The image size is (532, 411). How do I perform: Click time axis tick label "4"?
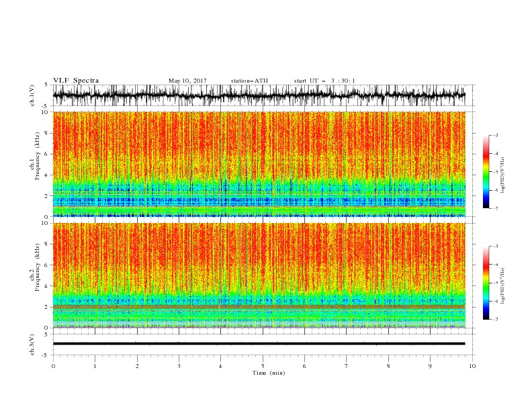point(220,366)
